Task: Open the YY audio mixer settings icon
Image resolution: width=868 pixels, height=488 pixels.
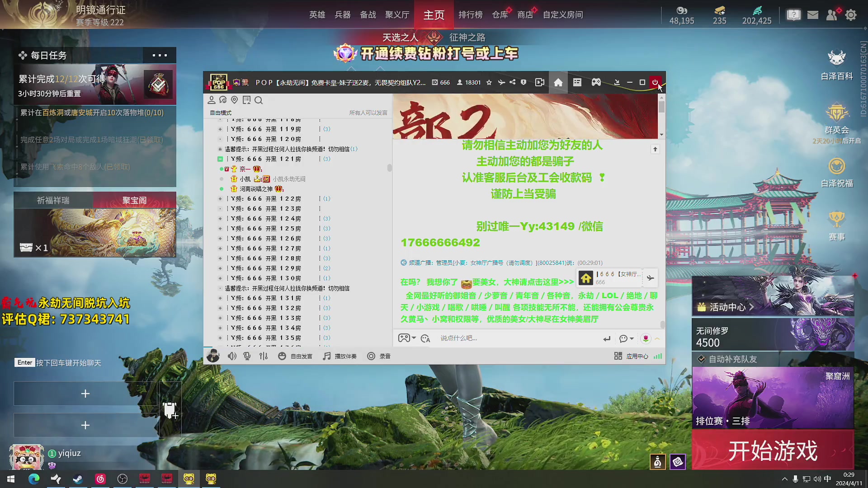Action: [264, 356]
